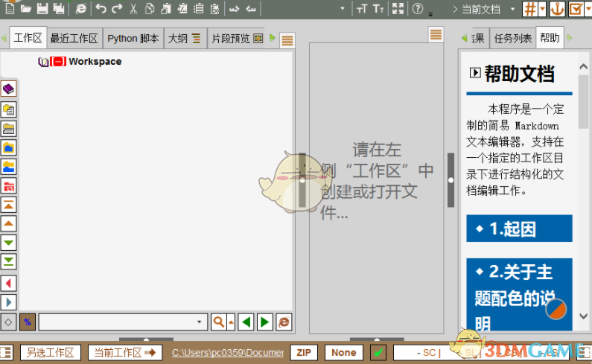The image size is (592, 364).
Task: Click in the search text input field
Action: (123, 322)
